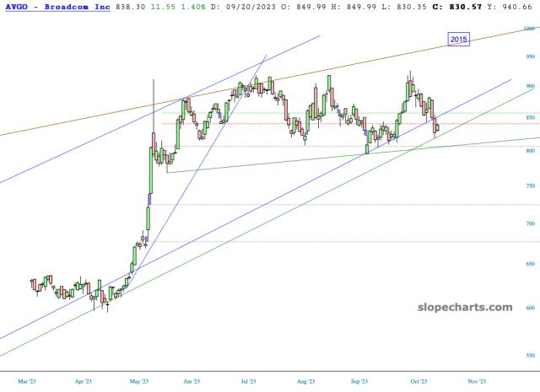Click the 2015 trendline label box

459,39
